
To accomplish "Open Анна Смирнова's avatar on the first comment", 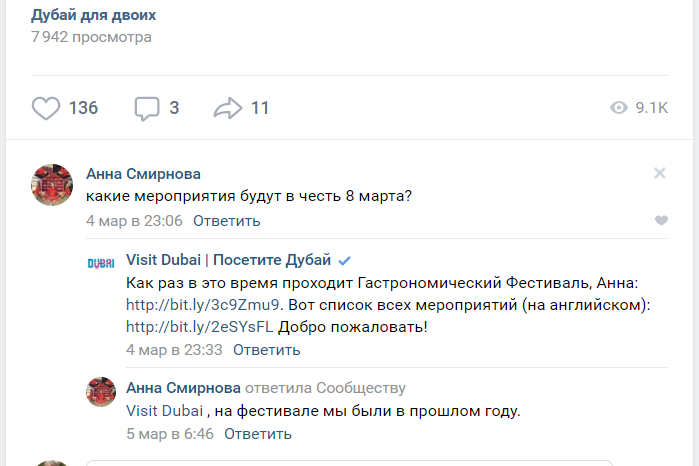I will coord(52,185).
